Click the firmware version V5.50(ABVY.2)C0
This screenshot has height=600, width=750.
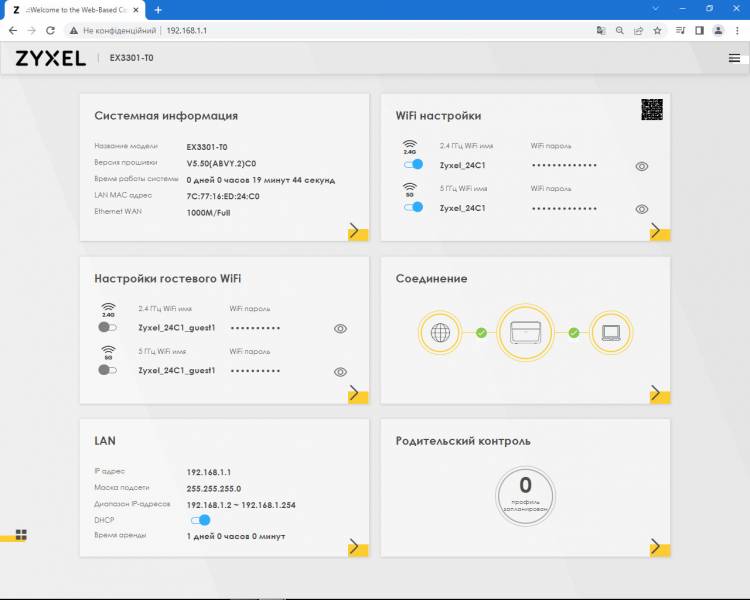[x=221, y=164]
